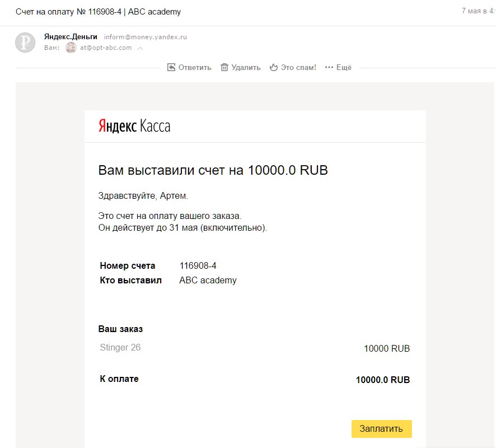Click the Ваш заказ heading
The image size is (496, 448).
tap(120, 329)
